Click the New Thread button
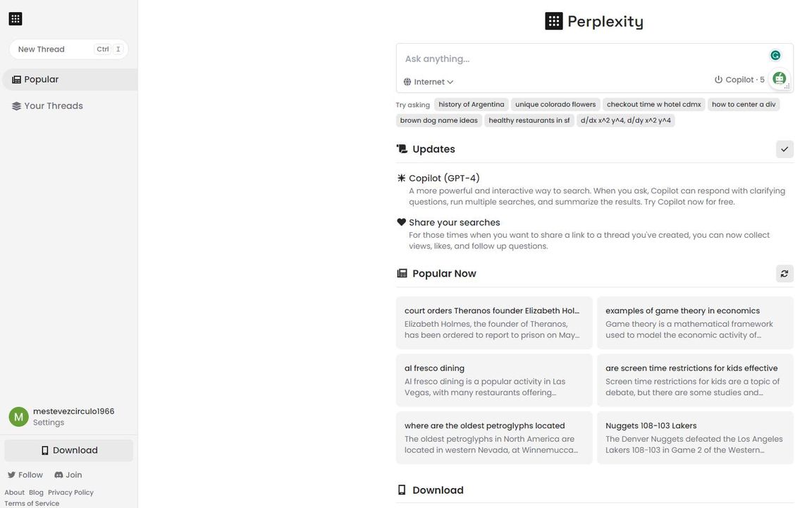This screenshot has height=508, width=812. (68, 49)
